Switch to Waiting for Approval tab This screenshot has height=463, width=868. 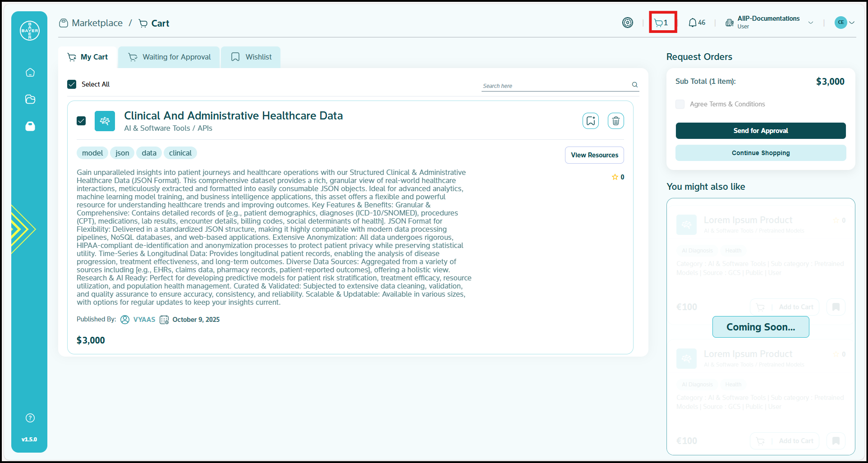tap(169, 57)
